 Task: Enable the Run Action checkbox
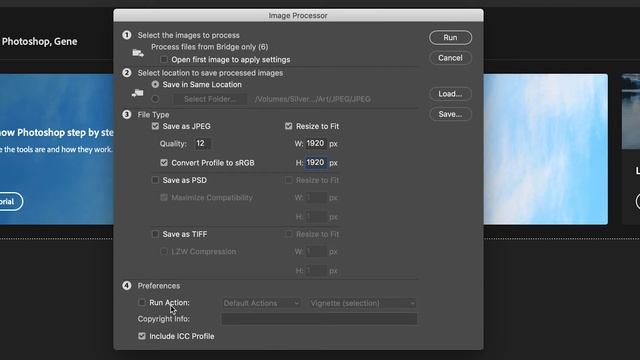(142, 302)
